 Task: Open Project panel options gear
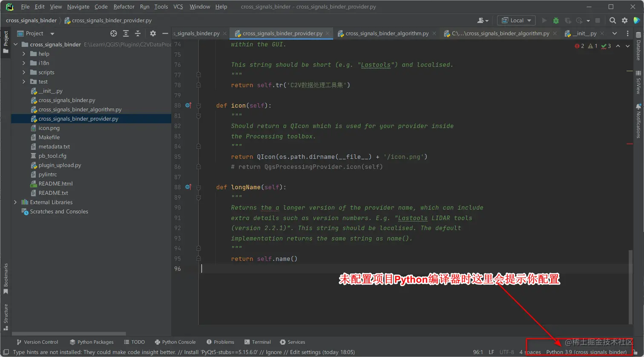tap(153, 34)
